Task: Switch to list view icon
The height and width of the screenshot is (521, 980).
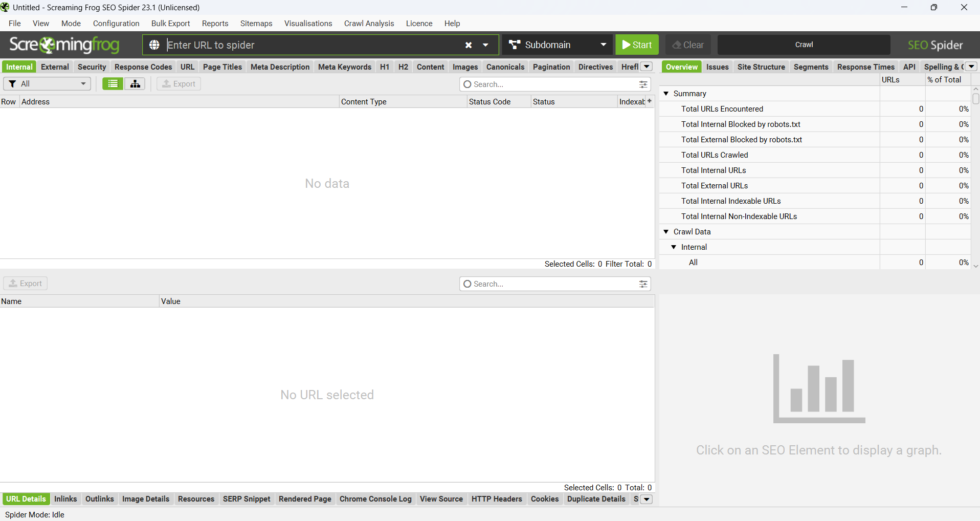Action: (113, 84)
